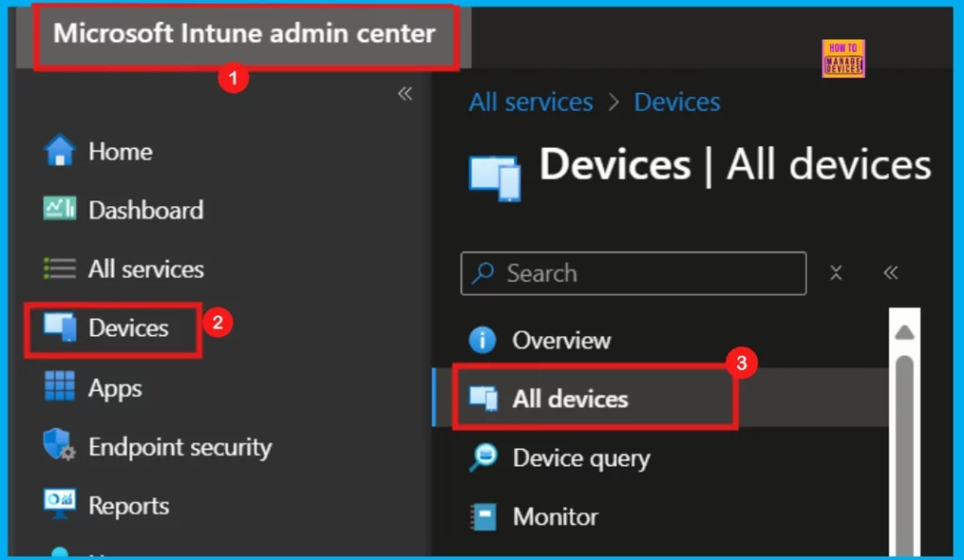Image resolution: width=964 pixels, height=560 pixels.
Task: Open Apps in the sidebar
Action: 115,388
